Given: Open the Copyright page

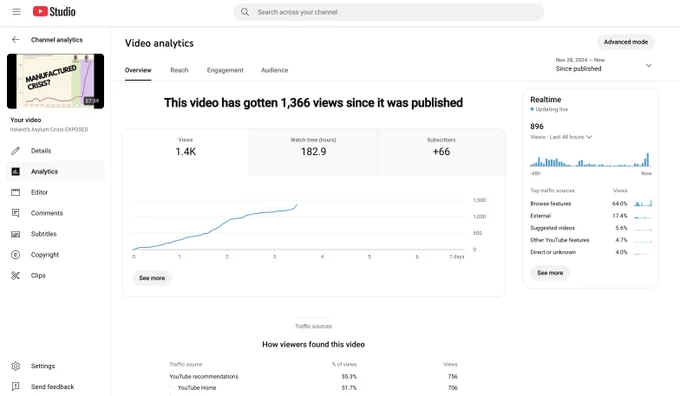Looking at the screenshot, I should pyautogui.click(x=56, y=255).
